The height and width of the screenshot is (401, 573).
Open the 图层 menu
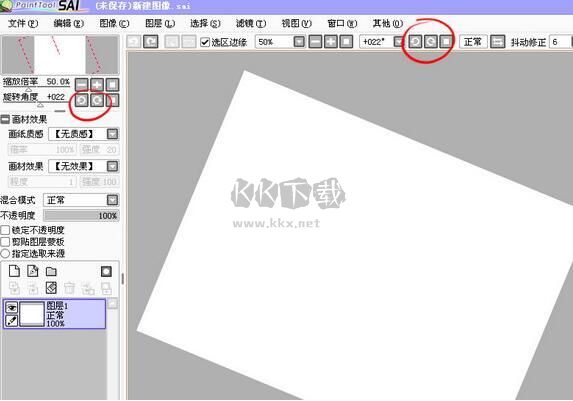[x=160, y=23]
